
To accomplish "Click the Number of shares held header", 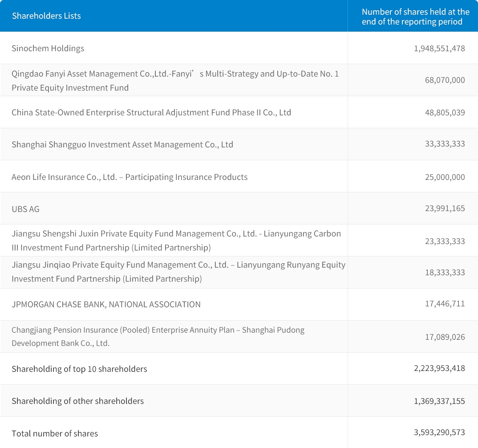I will click(415, 16).
